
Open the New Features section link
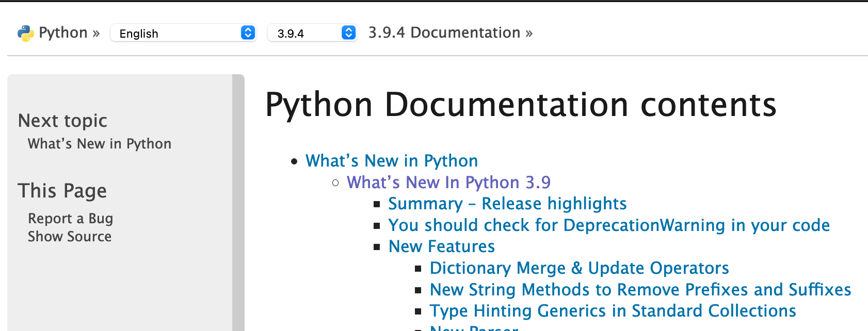(x=442, y=246)
